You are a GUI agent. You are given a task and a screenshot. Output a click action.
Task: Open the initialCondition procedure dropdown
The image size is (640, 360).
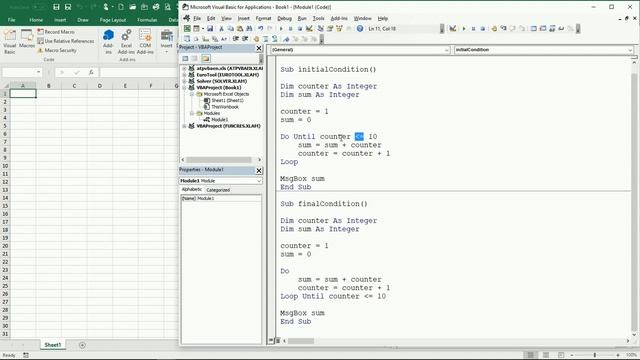630,50
